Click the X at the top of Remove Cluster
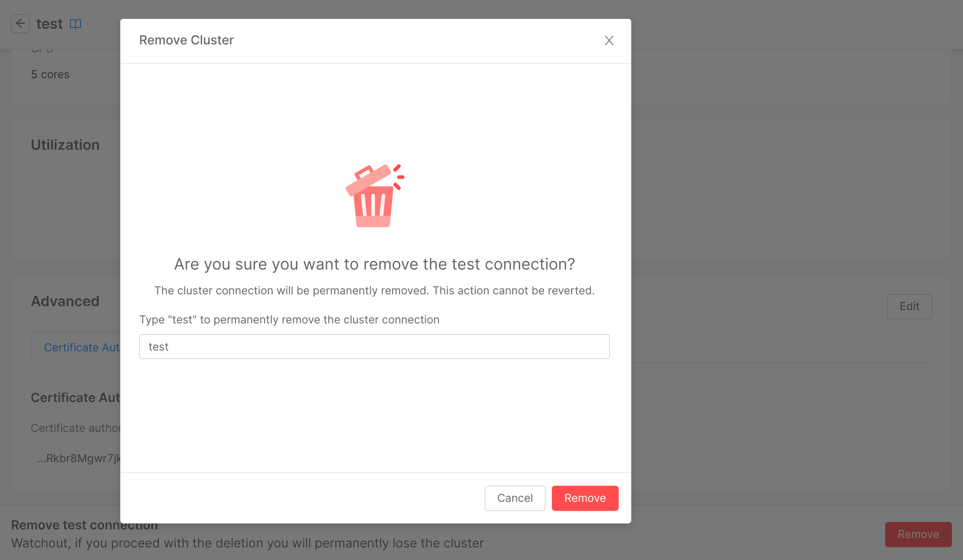Viewport: 963px width, 560px height. click(x=608, y=40)
